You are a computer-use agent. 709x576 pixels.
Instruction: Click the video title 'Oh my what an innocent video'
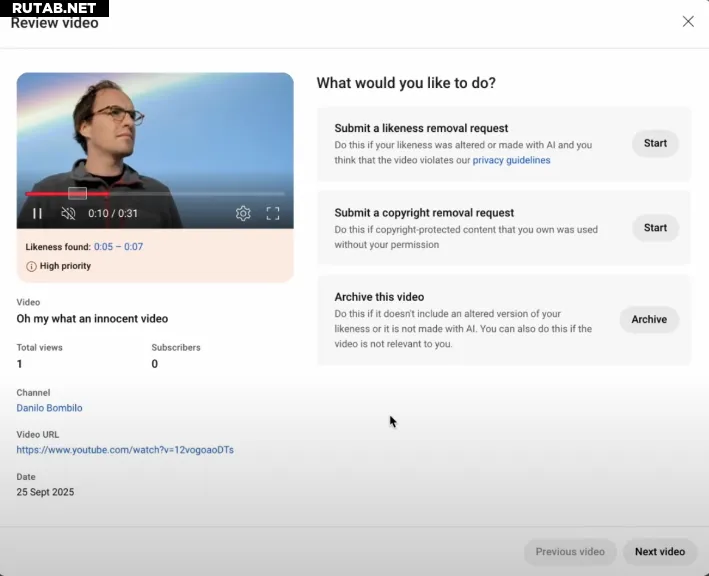point(92,319)
